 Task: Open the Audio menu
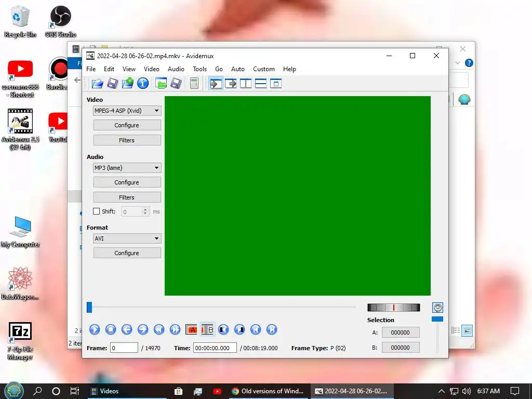[x=176, y=69]
